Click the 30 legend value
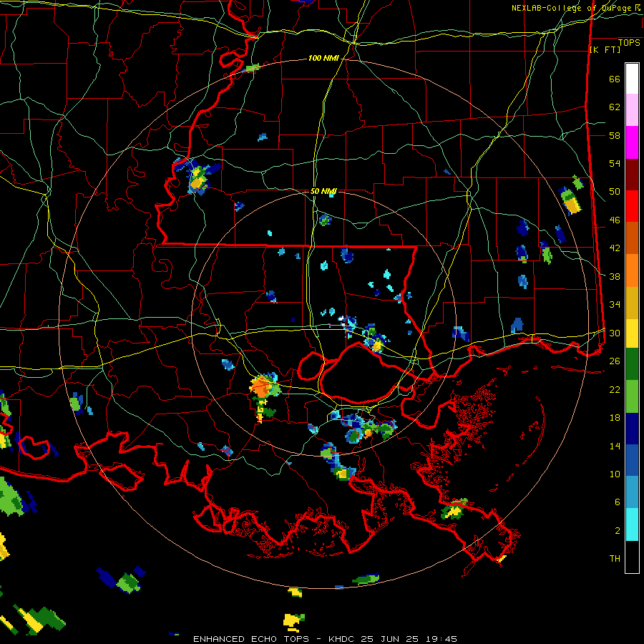644x644 pixels. pyautogui.click(x=615, y=333)
